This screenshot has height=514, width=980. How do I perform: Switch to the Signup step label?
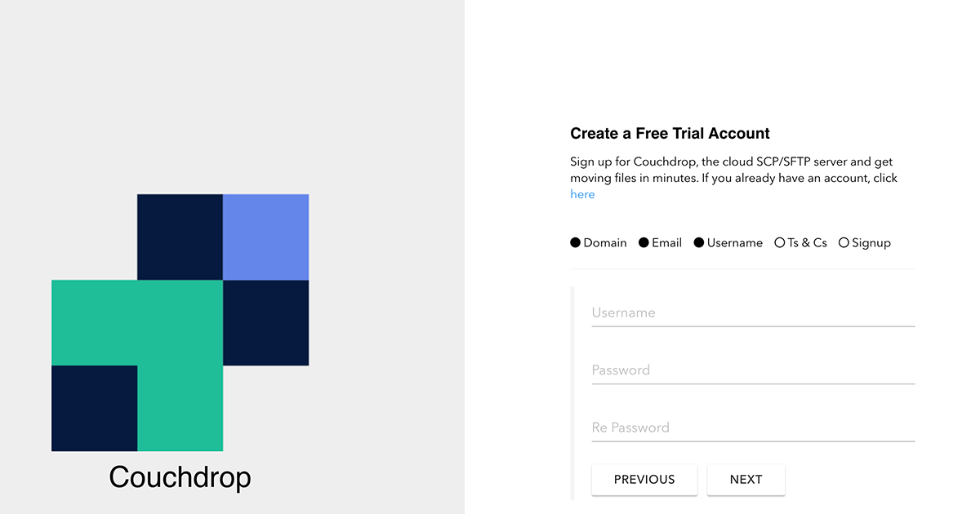(871, 242)
